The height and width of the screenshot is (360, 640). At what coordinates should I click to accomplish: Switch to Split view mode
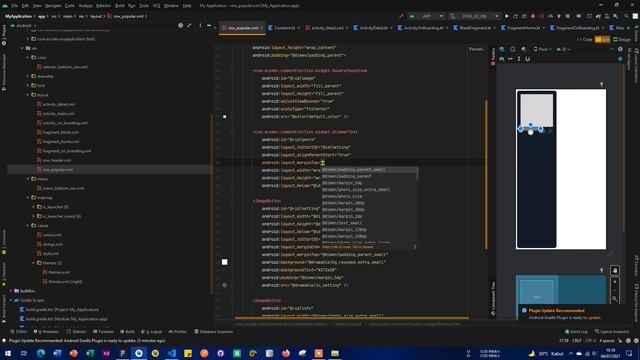(602, 40)
